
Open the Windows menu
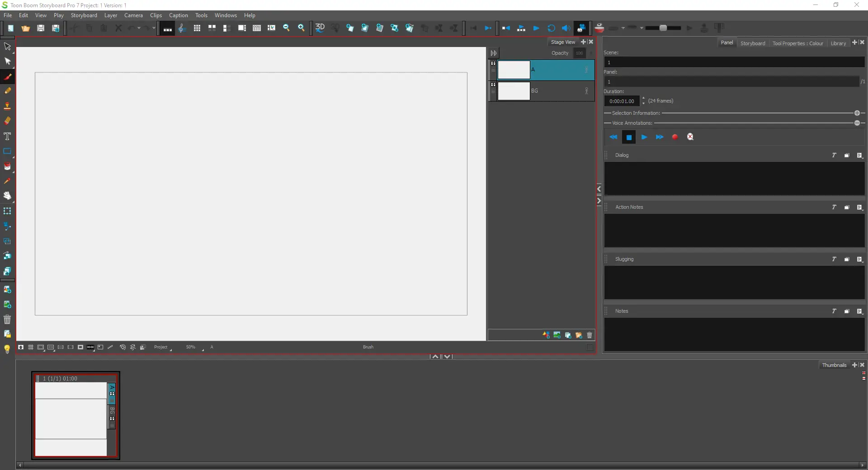[x=226, y=15]
